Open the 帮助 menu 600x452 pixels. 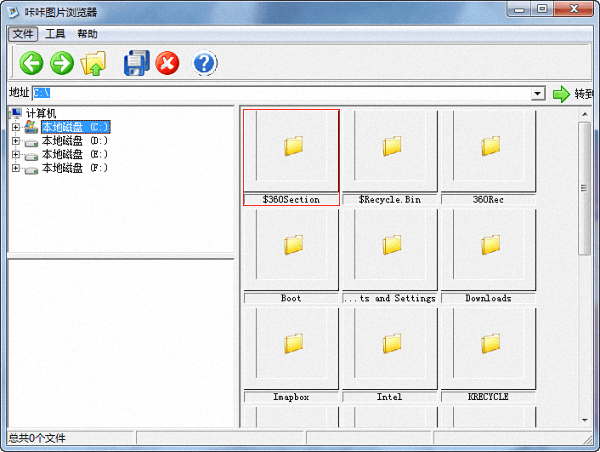pyautogui.click(x=87, y=34)
